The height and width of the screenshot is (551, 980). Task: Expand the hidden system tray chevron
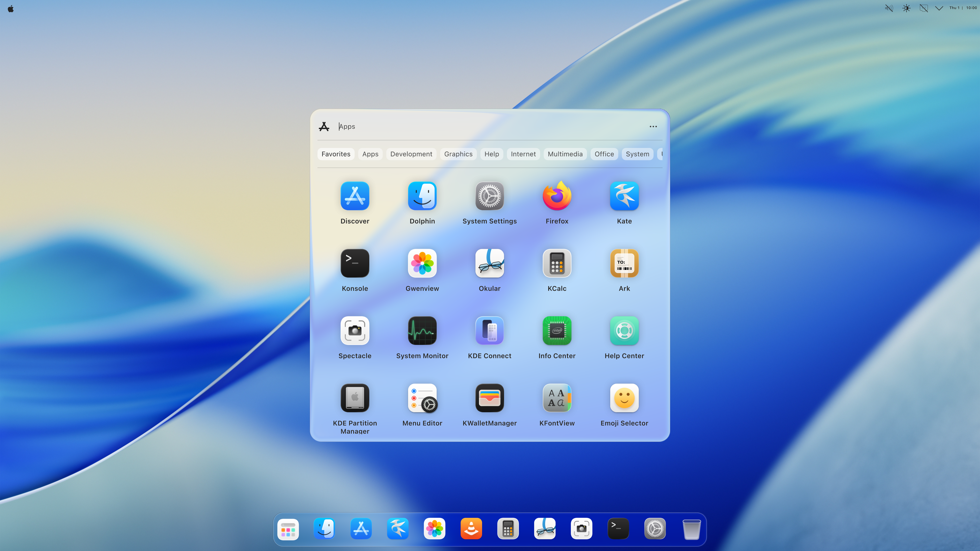(939, 8)
